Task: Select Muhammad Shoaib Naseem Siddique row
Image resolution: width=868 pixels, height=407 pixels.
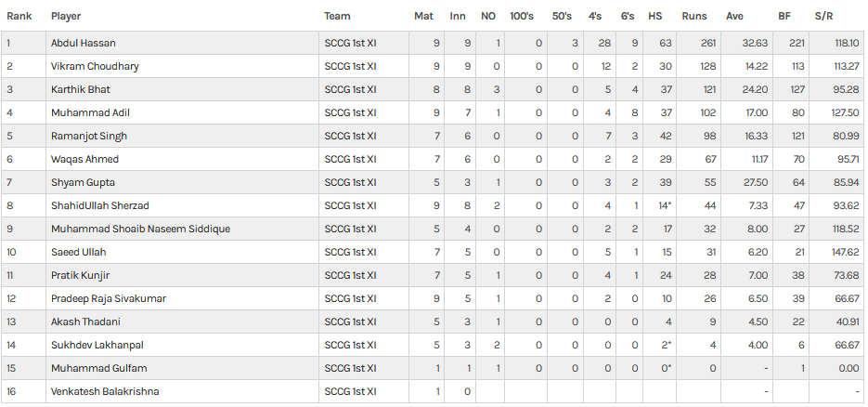Action: 433,229
